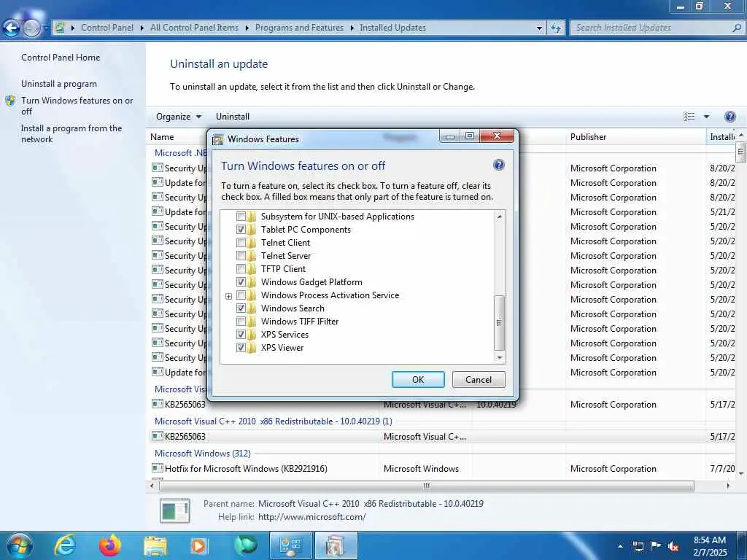The width and height of the screenshot is (747, 560).
Task: Open help in Windows Features dialog
Action: click(499, 166)
